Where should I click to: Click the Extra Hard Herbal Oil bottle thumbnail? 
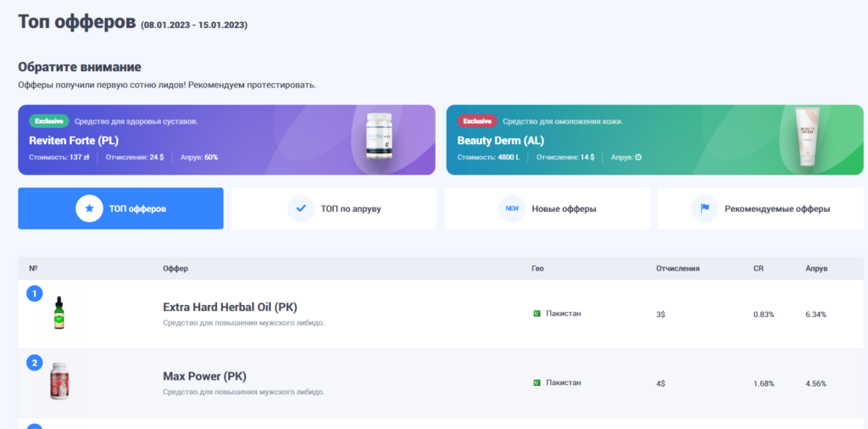tap(59, 313)
